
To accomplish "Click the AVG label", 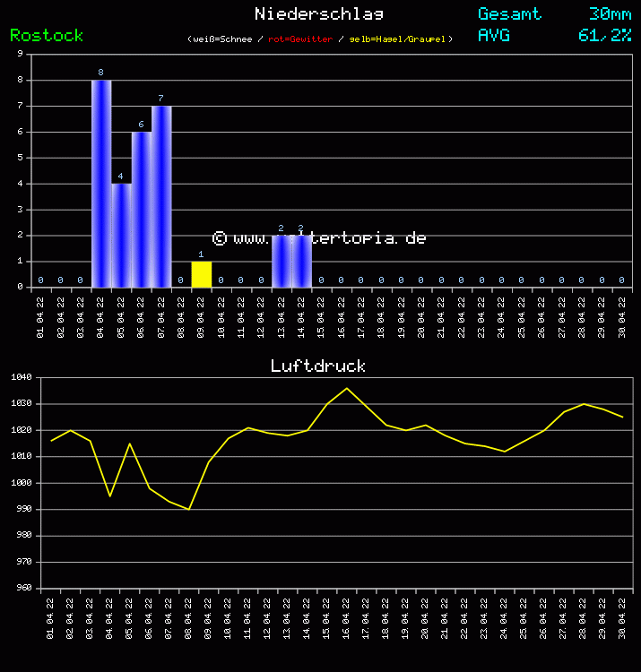I will pos(494,35).
